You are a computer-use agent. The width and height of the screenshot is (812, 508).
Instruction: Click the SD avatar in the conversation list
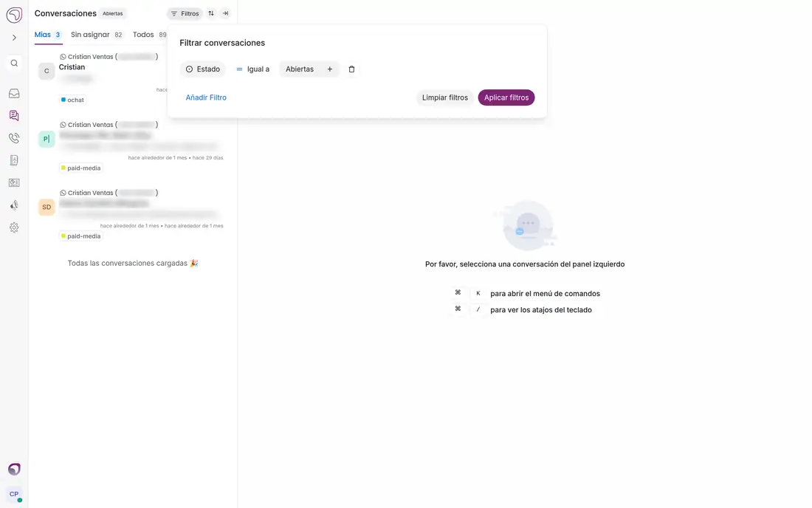(47, 207)
